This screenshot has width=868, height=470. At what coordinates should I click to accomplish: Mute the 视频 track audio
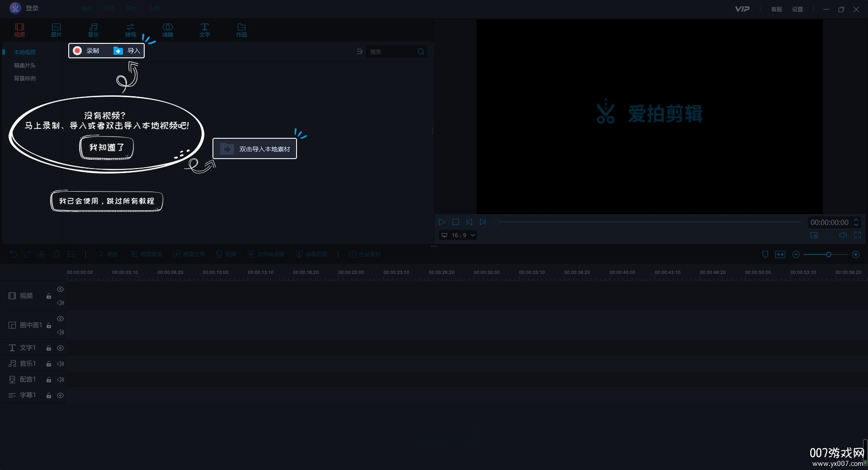(60, 303)
